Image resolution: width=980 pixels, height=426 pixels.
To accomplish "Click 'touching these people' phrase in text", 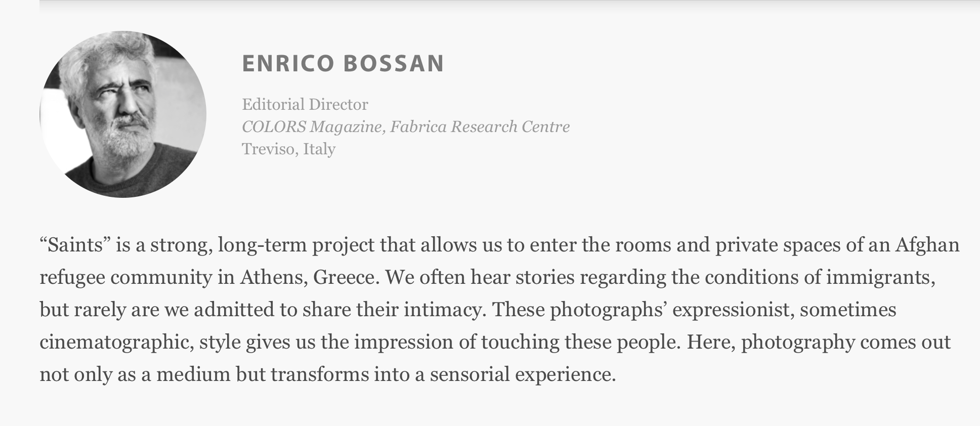I will click(x=580, y=343).
